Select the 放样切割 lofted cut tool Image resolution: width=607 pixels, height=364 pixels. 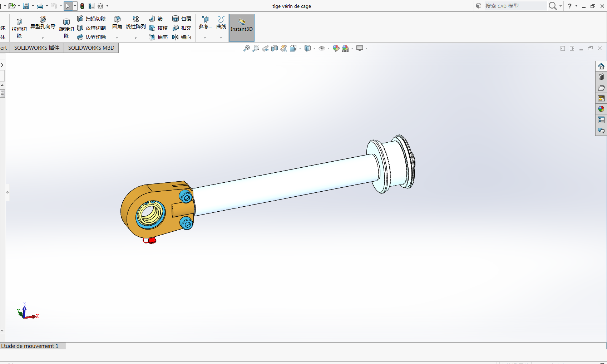pos(92,28)
